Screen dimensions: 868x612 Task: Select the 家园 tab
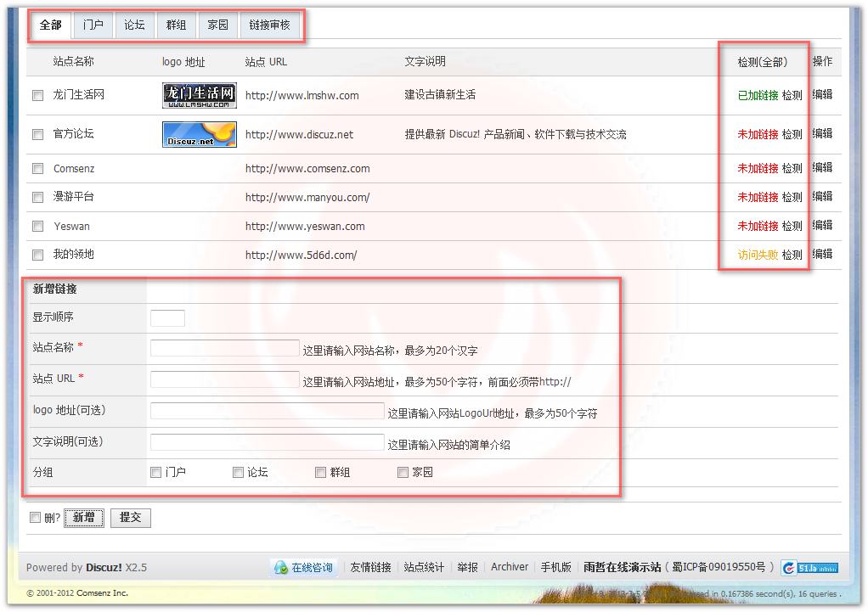tap(217, 25)
